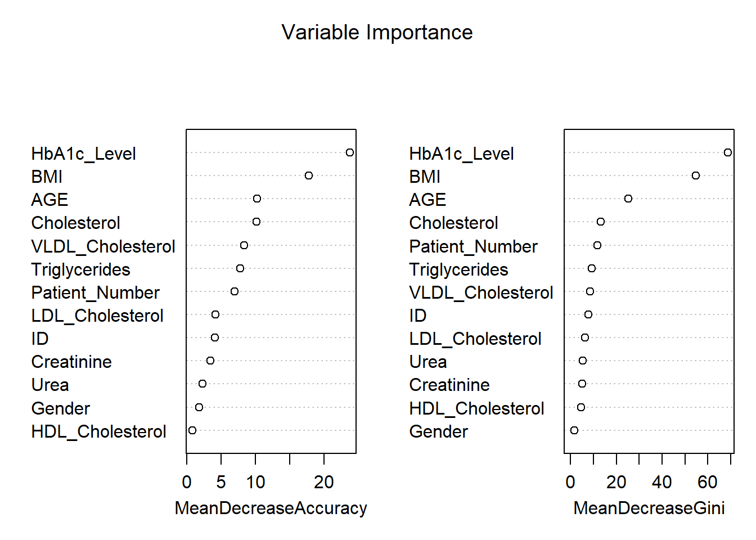
Task: Click Patient_Number label in the MeanDecreaseGini plot
Action: tap(473, 246)
